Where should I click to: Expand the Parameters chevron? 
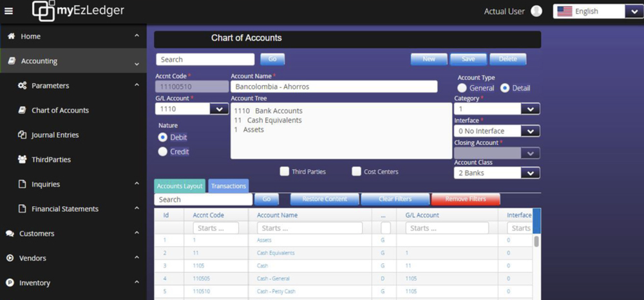tap(137, 85)
